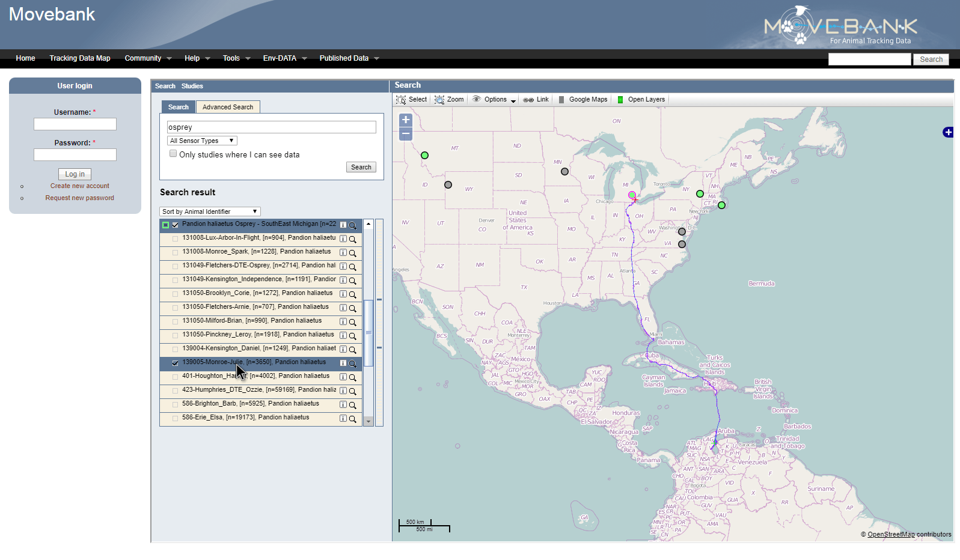Show info for 401-Houghton_Harper
The image size is (960, 560).
coord(343,377)
